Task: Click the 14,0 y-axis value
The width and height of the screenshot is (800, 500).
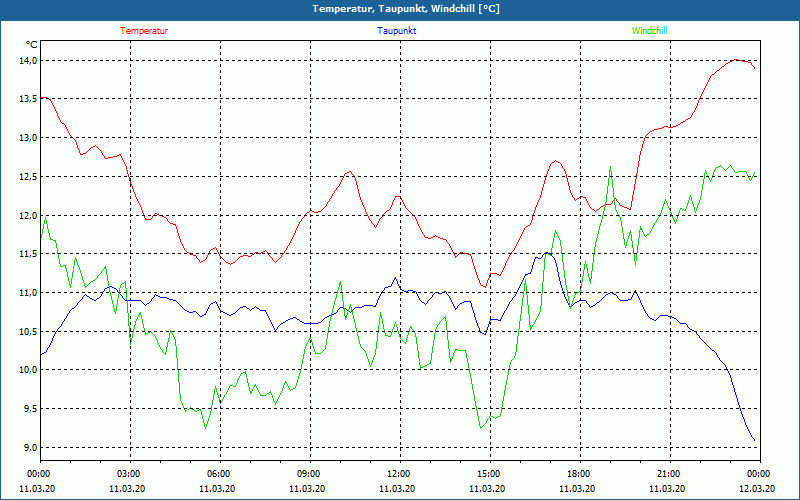Action: coord(29,61)
